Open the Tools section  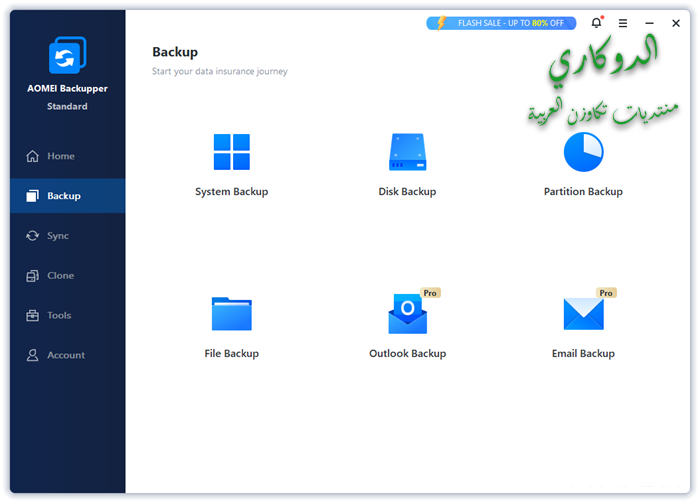[x=67, y=315]
